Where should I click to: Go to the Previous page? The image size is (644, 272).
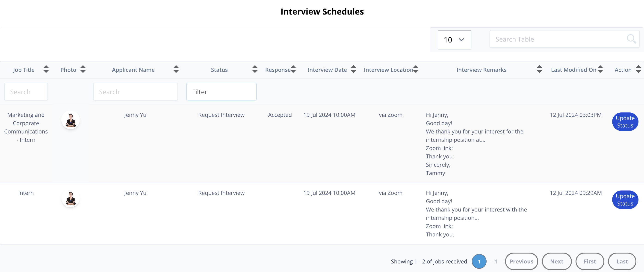pos(522,261)
